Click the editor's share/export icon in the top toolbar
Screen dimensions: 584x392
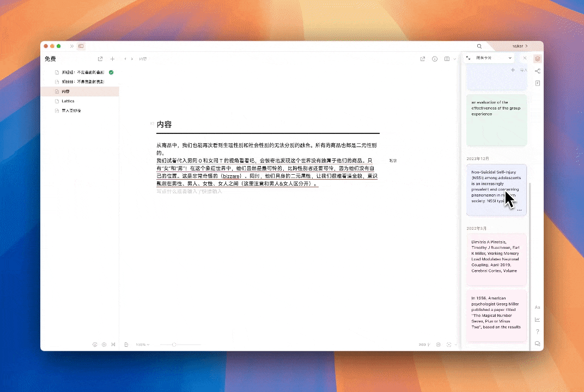pyautogui.click(x=423, y=59)
